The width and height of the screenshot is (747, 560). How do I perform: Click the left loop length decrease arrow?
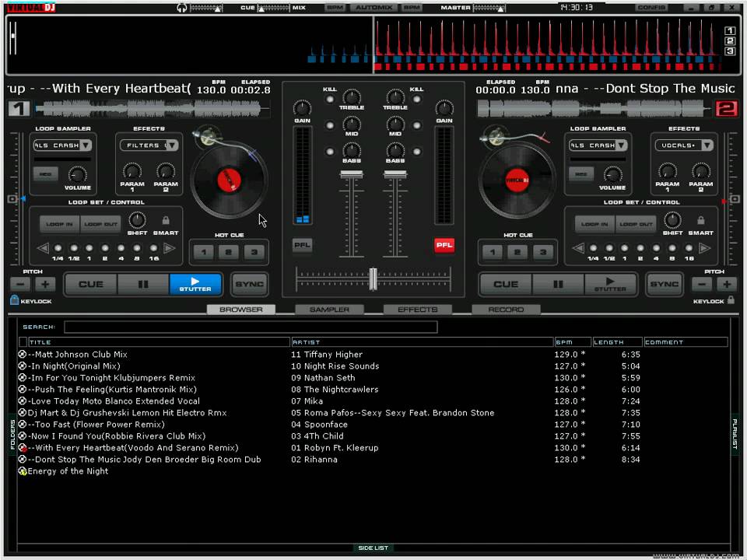pyautogui.click(x=42, y=249)
